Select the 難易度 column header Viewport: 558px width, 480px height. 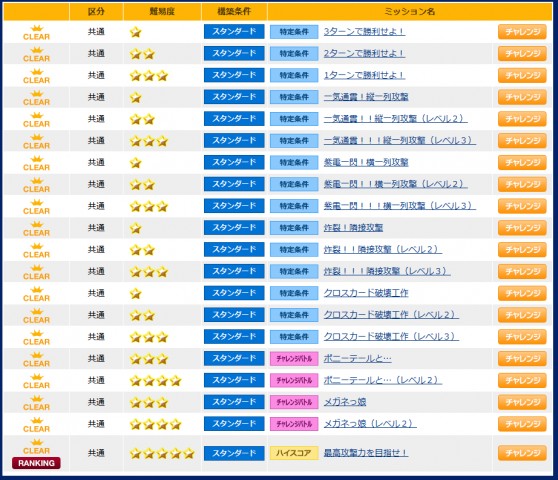tap(162, 11)
